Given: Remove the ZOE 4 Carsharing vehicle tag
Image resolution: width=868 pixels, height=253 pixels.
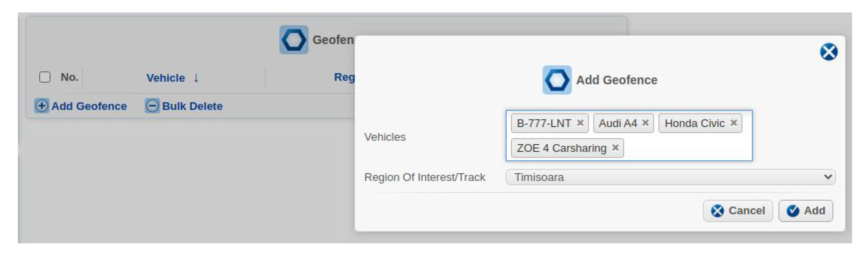Looking at the screenshot, I should pos(616,148).
